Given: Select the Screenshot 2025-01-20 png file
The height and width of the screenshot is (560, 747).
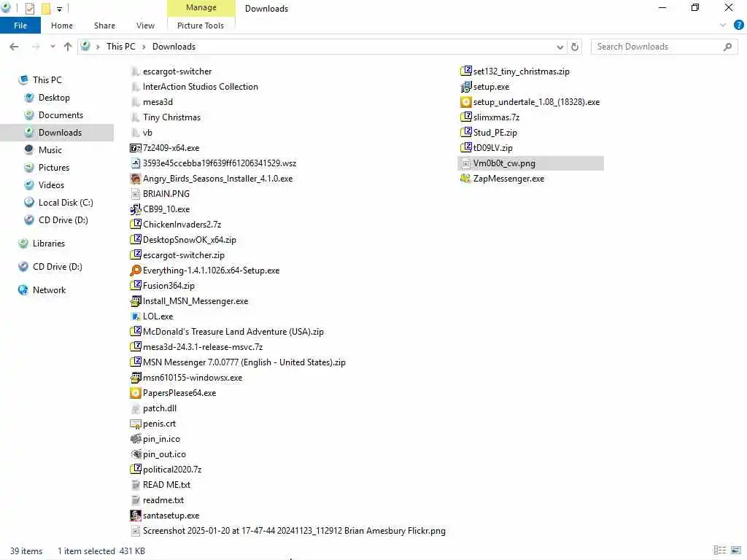Looking at the screenshot, I should (x=294, y=531).
